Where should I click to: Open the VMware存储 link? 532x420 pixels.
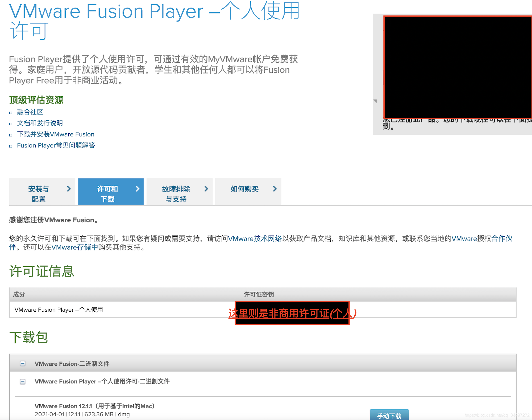(75, 248)
